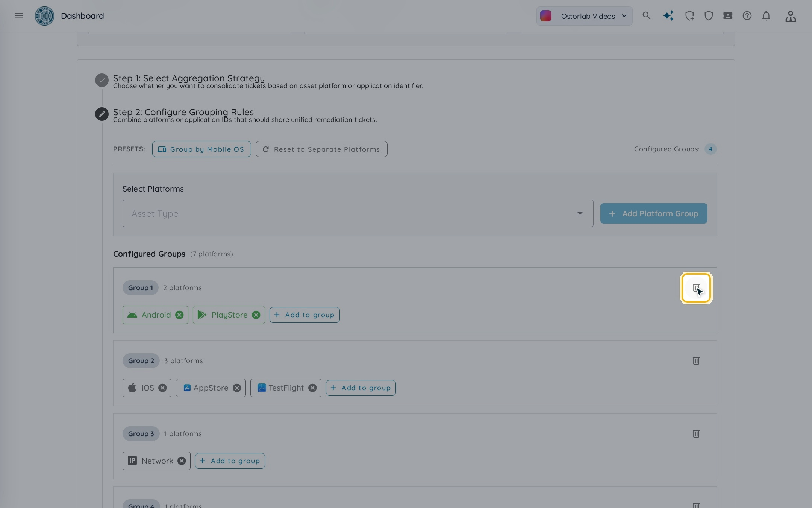Open the hamburger navigation menu
This screenshot has height=508, width=812.
click(19, 16)
